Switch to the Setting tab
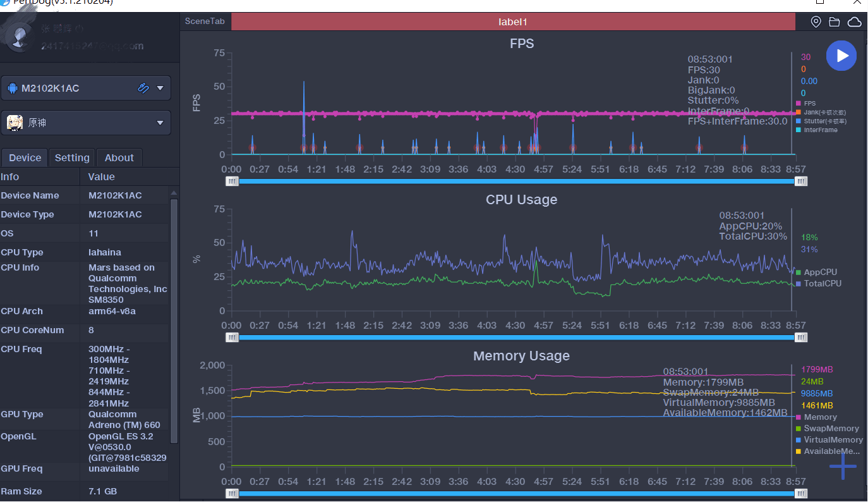 pyautogui.click(x=72, y=157)
